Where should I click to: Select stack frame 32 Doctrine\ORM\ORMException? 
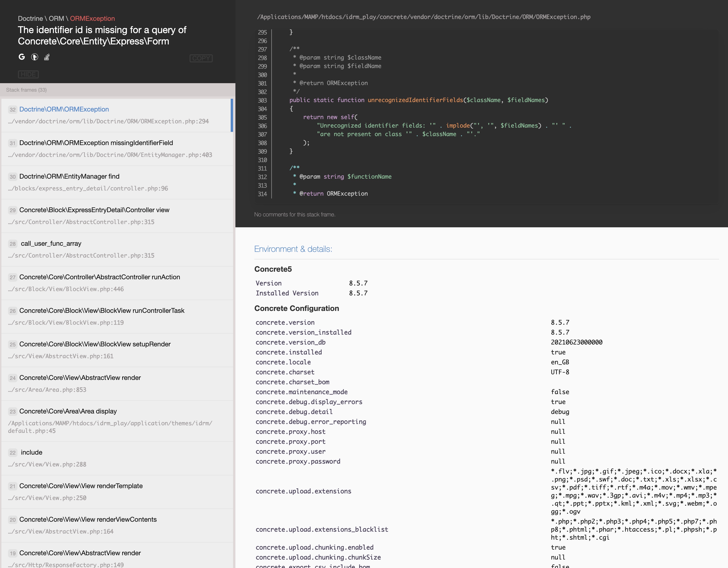pyautogui.click(x=117, y=115)
